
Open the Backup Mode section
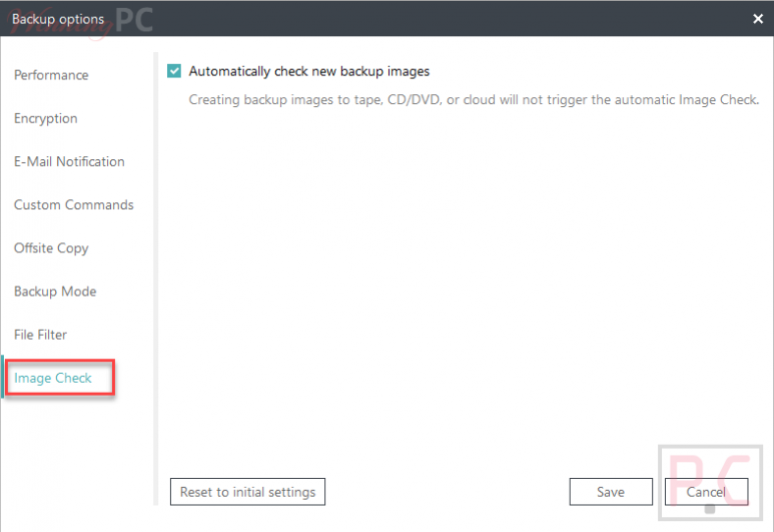click(55, 292)
